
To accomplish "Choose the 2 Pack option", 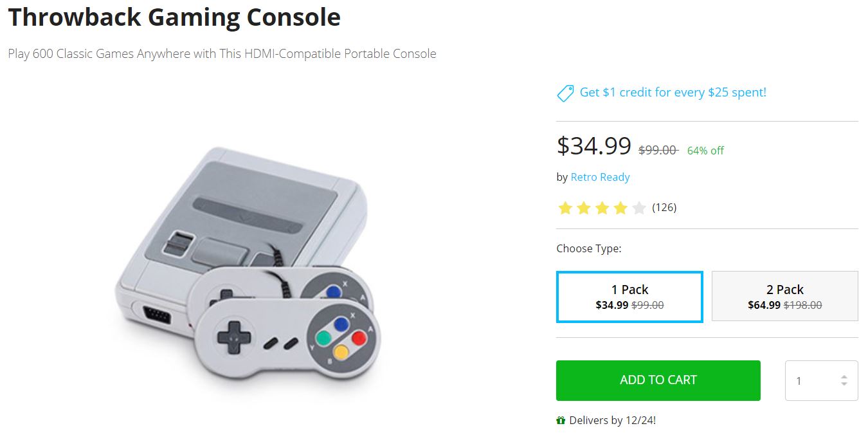I will pyautogui.click(x=784, y=297).
